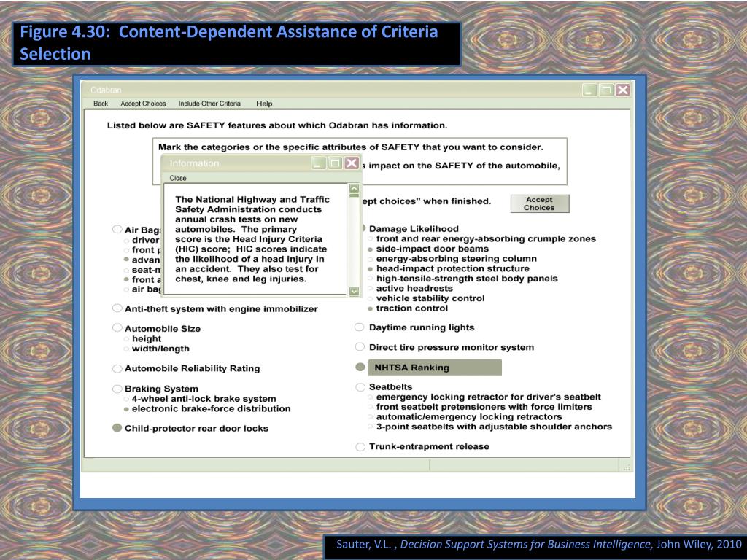Maximize the Information popup window
Viewport: 747px width, 560px height.
coord(335,163)
